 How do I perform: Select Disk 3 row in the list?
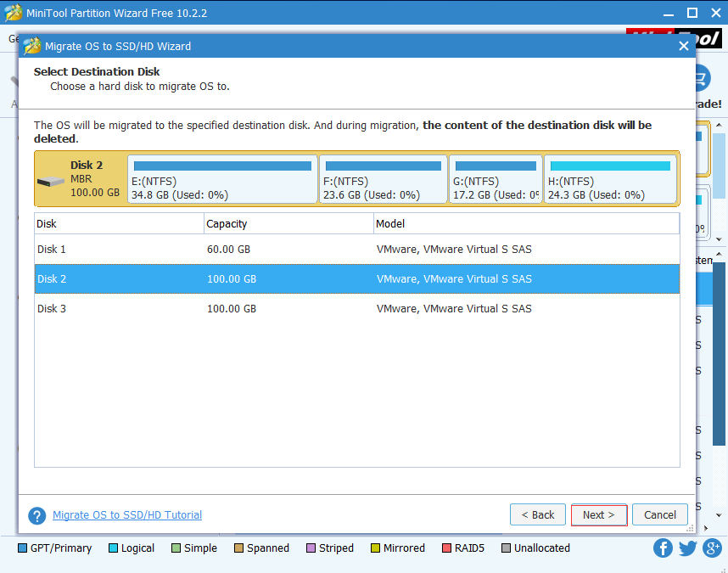pos(357,309)
